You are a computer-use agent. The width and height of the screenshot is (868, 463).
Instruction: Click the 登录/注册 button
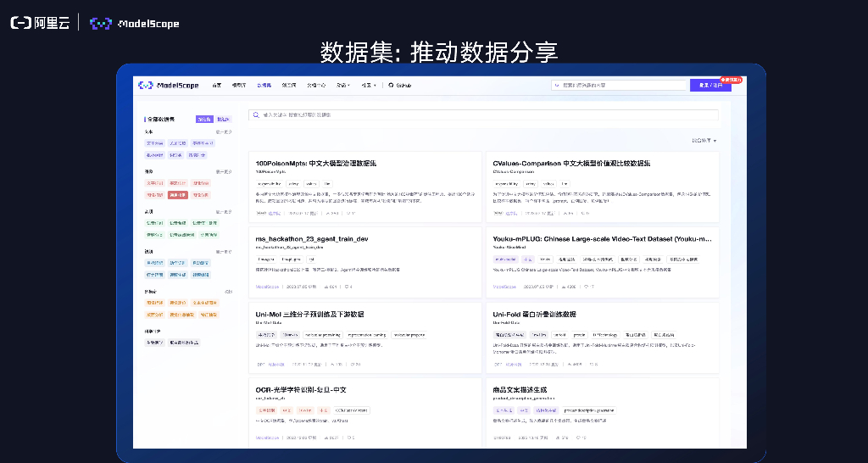click(x=710, y=86)
